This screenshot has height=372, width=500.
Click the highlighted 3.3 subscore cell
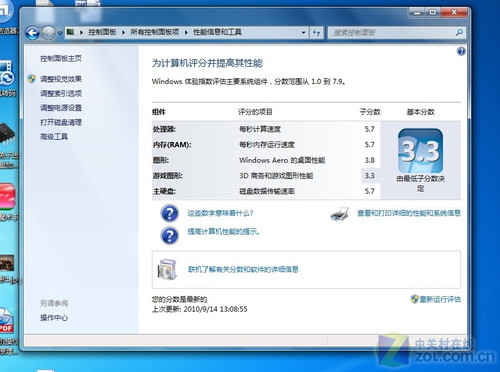coord(370,176)
